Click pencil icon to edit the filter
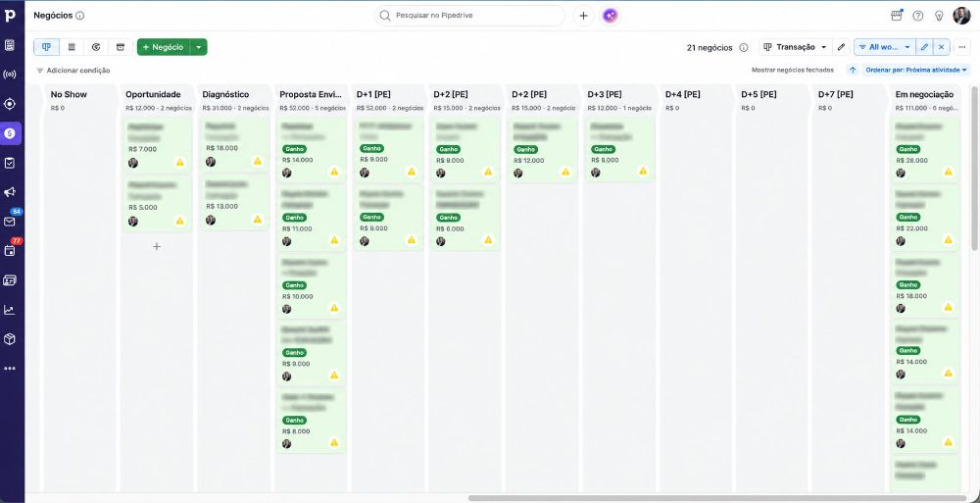 pyautogui.click(x=924, y=47)
